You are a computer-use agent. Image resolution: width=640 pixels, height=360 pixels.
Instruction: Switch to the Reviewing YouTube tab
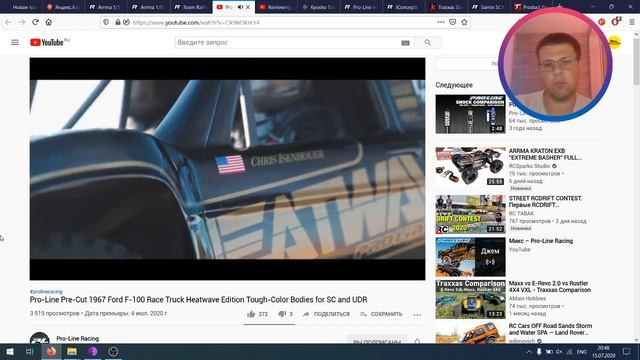coord(276,7)
